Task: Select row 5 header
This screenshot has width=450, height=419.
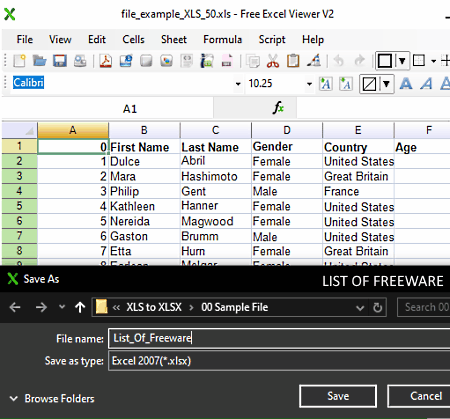Action: click(19, 206)
